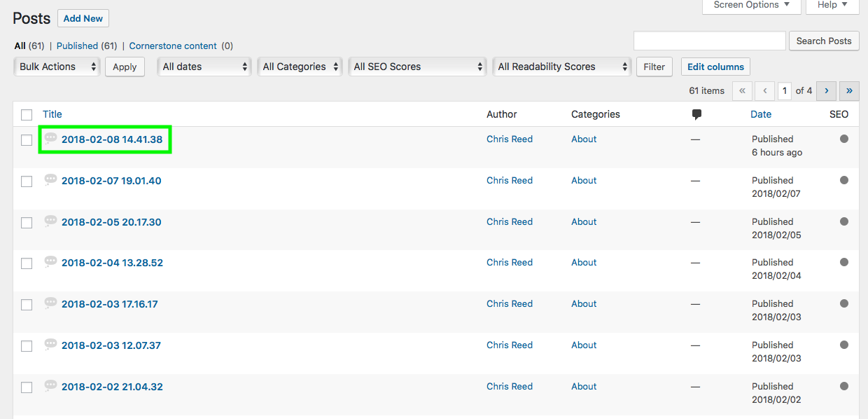Click the first-page double-arrow control
This screenshot has height=419, width=868.
(x=742, y=90)
